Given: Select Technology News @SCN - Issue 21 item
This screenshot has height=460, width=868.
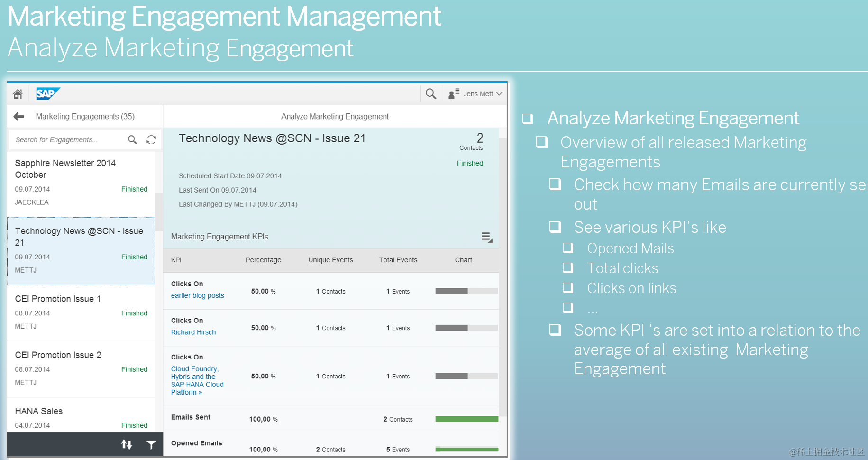Looking at the screenshot, I should tap(82, 251).
